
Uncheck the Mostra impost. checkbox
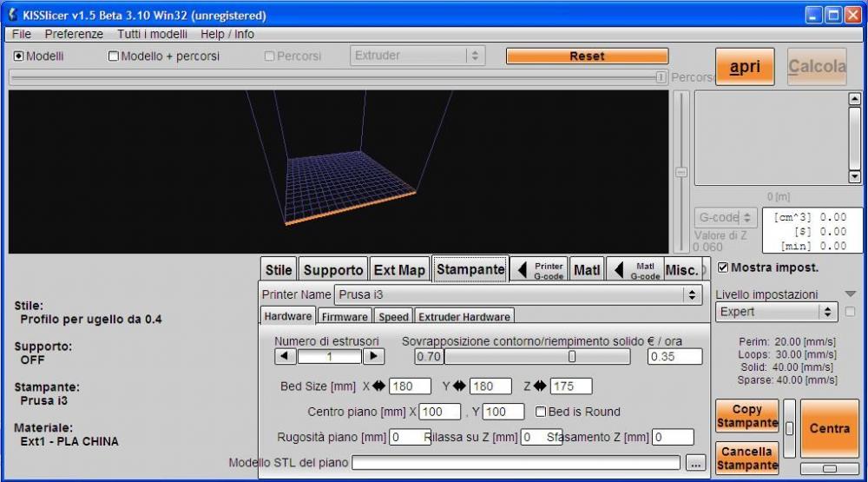[x=723, y=267]
